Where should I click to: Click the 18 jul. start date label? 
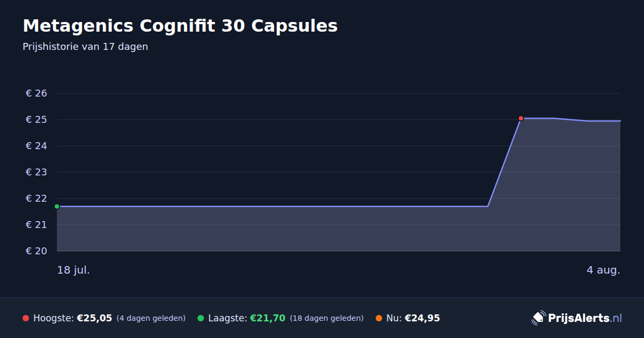point(74,270)
